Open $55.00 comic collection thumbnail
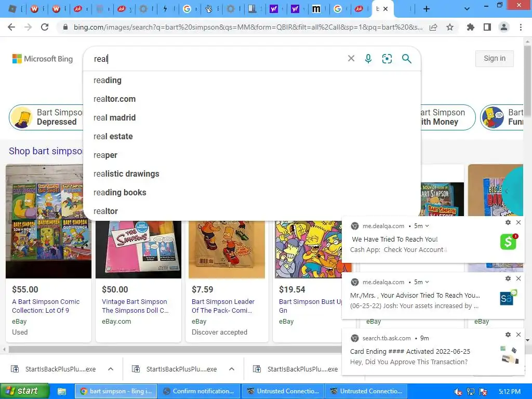 (48, 221)
